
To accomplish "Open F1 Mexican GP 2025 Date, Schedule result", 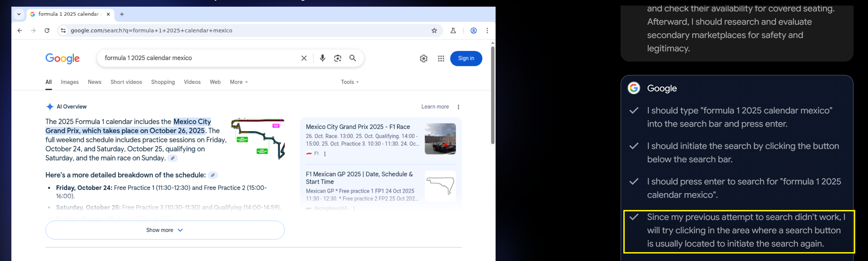I will point(359,178).
